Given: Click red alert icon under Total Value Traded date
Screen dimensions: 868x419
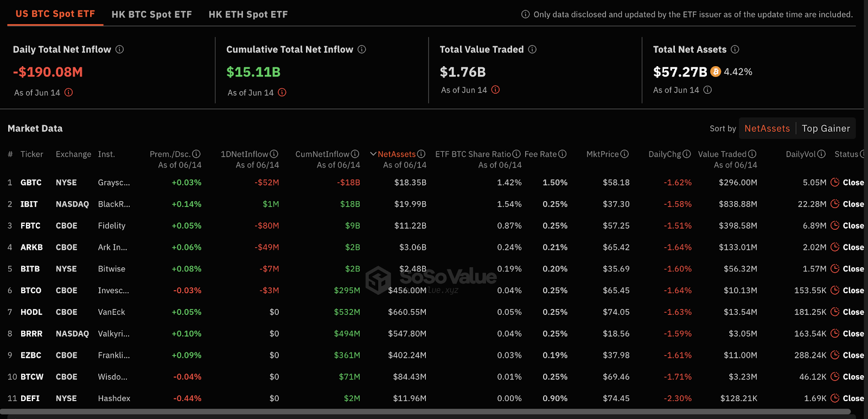Looking at the screenshot, I should 495,89.
